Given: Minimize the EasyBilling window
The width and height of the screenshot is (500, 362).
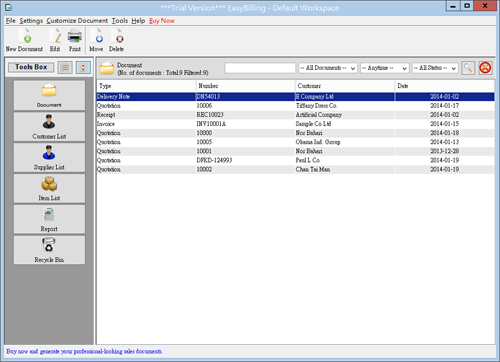Looking at the screenshot, I should coord(453,6).
